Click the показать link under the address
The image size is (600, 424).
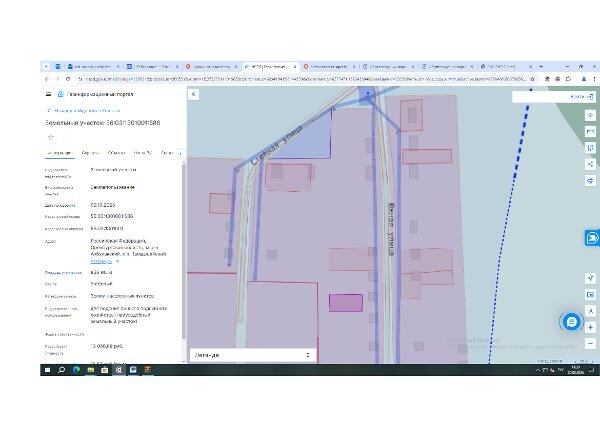101,261
